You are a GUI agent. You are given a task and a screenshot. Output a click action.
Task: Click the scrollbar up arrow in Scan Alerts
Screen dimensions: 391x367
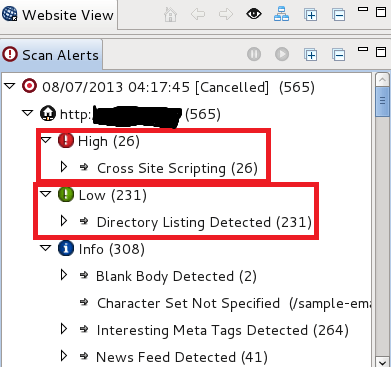pyautogui.click(x=382, y=80)
